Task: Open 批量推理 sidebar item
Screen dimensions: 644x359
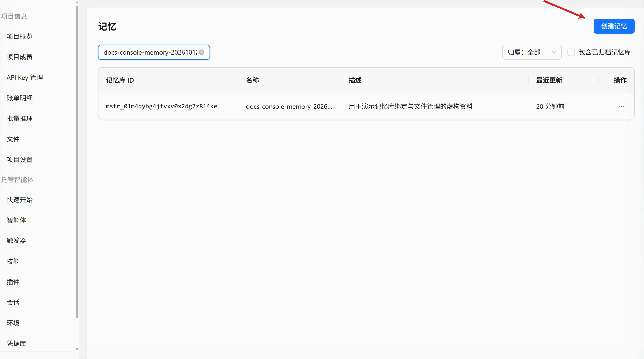Action: (20, 118)
